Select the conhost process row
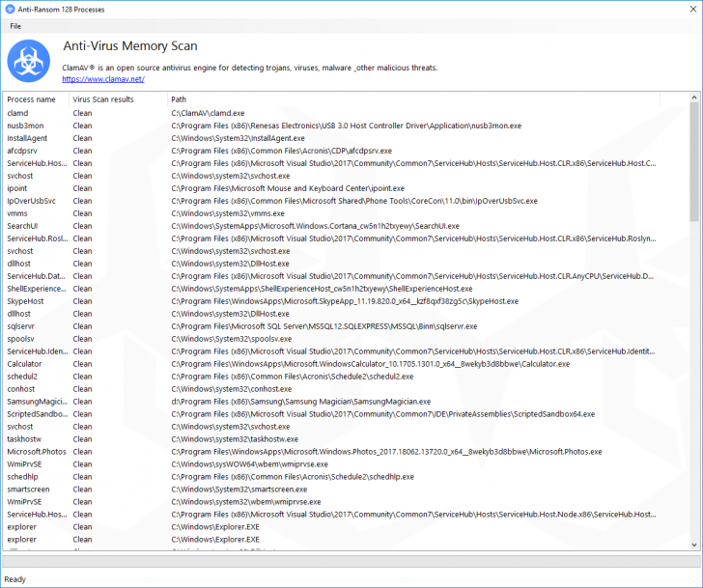Viewport: 703px width, 588px height. point(332,389)
